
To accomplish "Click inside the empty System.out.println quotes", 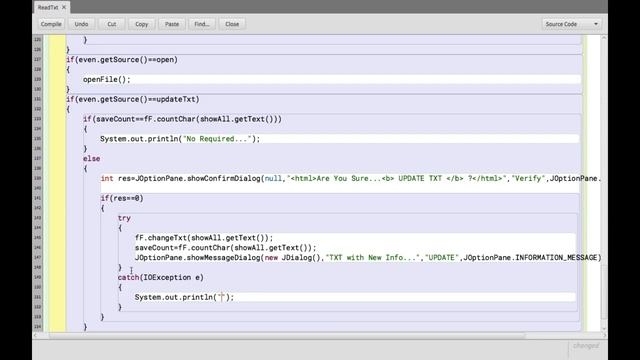I will (x=223, y=297).
